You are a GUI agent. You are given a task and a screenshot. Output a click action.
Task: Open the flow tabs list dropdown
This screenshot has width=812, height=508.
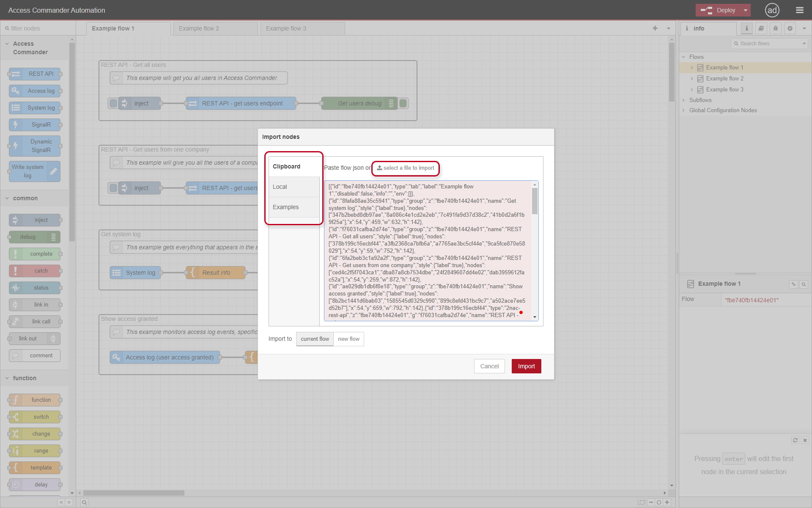pos(669,28)
